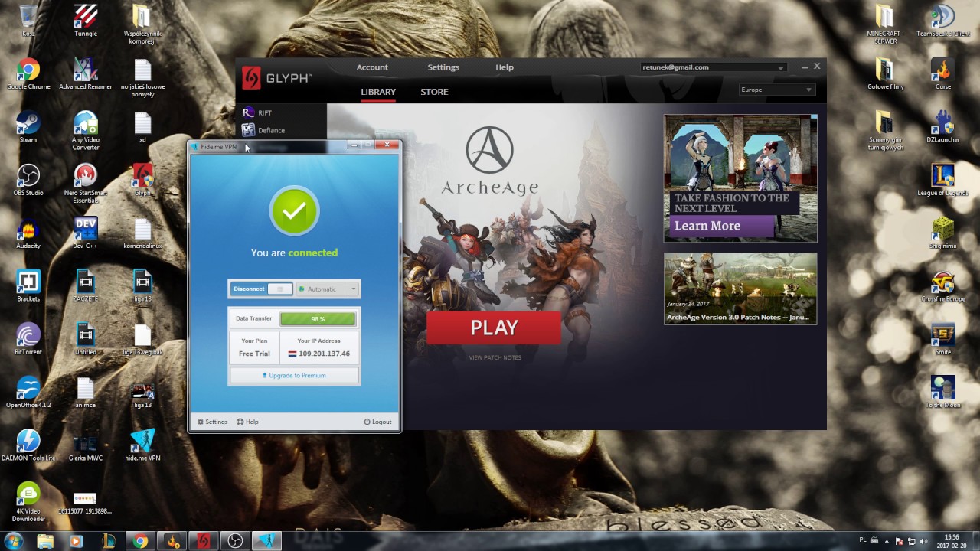Open the DZLauncher desktop icon

[x=942, y=126]
